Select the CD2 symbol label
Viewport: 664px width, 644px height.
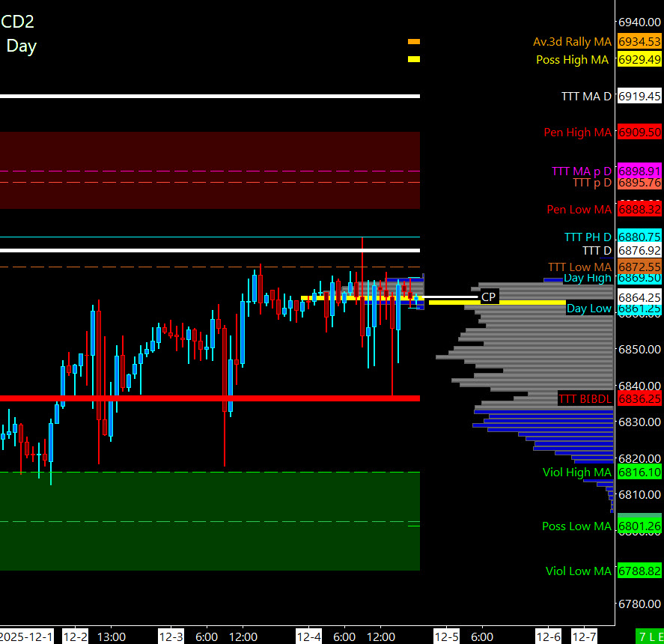point(17,22)
